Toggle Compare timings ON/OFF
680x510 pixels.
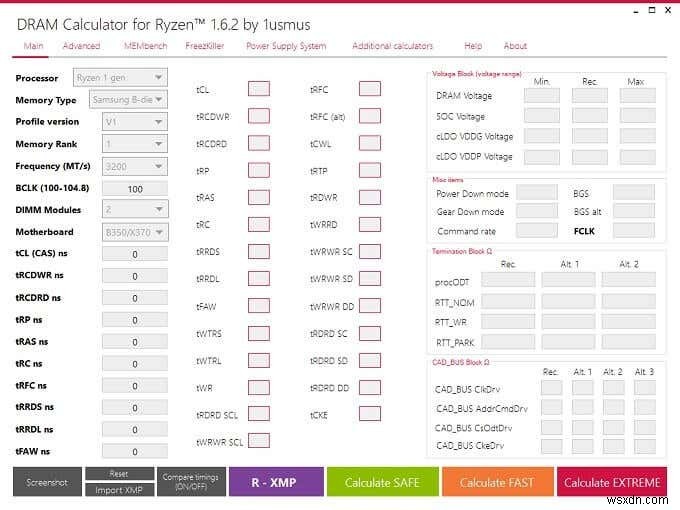tap(191, 482)
